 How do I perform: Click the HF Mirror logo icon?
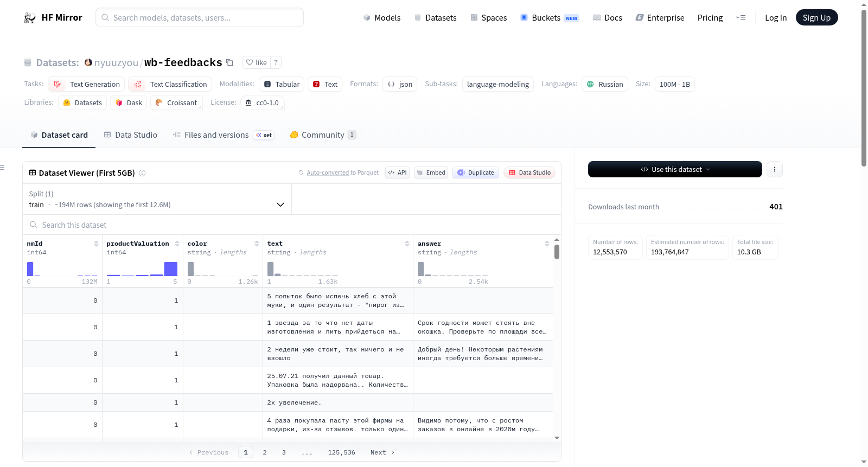(30, 18)
